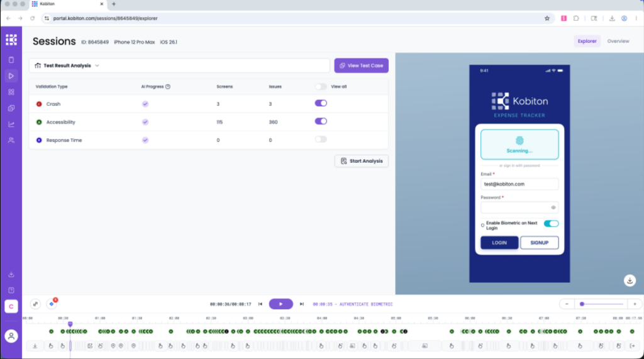Click the Accessibility AI progress checkmark
Viewport: 644px width, 359px height.
click(x=145, y=122)
